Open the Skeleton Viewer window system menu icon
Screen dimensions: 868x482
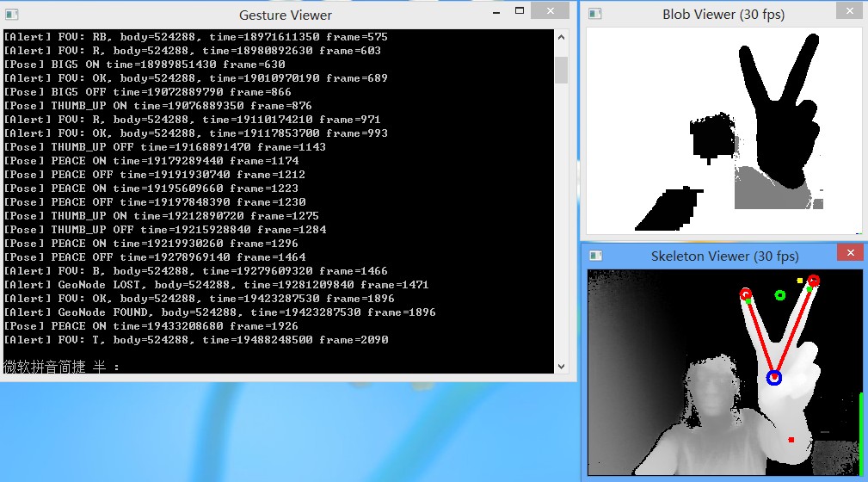[x=595, y=256]
